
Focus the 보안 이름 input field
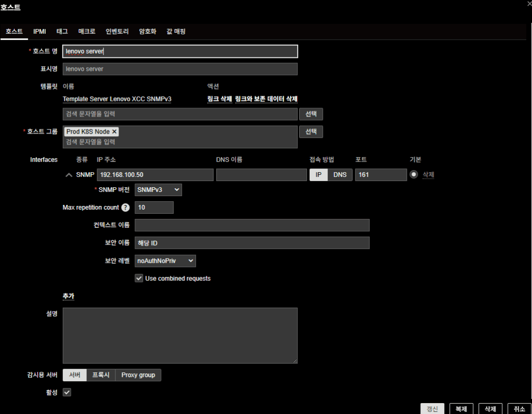point(251,243)
